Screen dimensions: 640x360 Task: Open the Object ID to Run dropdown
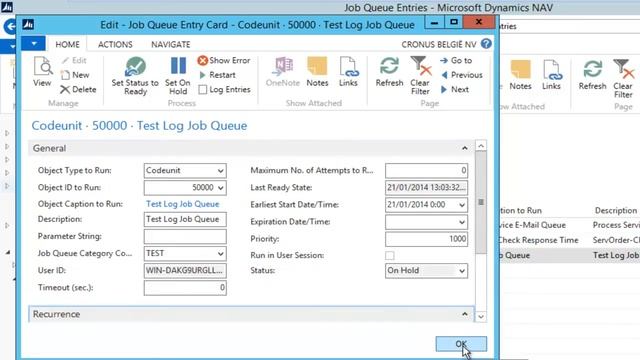(220, 188)
